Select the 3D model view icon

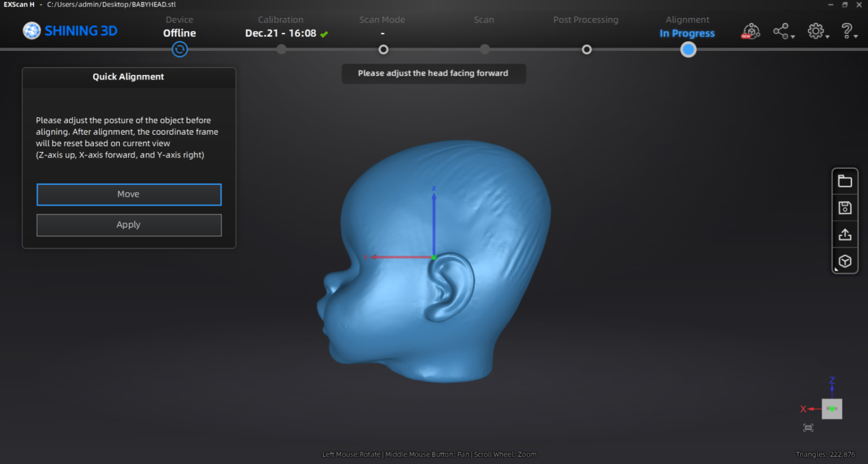coord(845,261)
